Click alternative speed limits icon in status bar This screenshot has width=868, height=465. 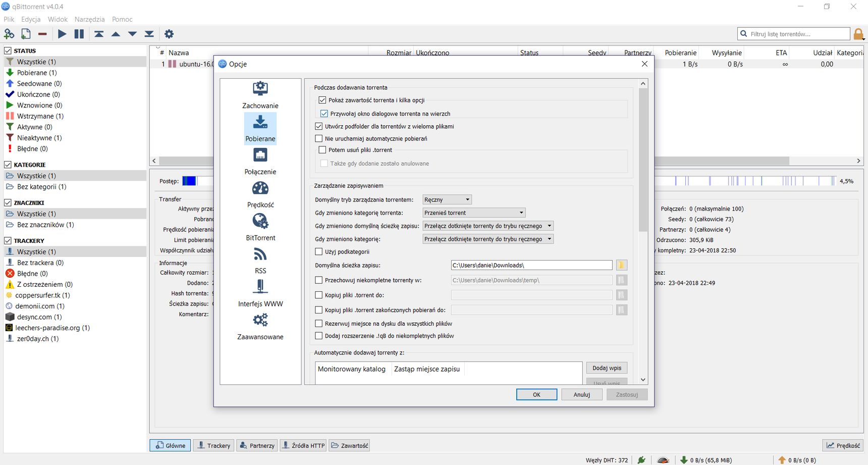[x=663, y=460]
